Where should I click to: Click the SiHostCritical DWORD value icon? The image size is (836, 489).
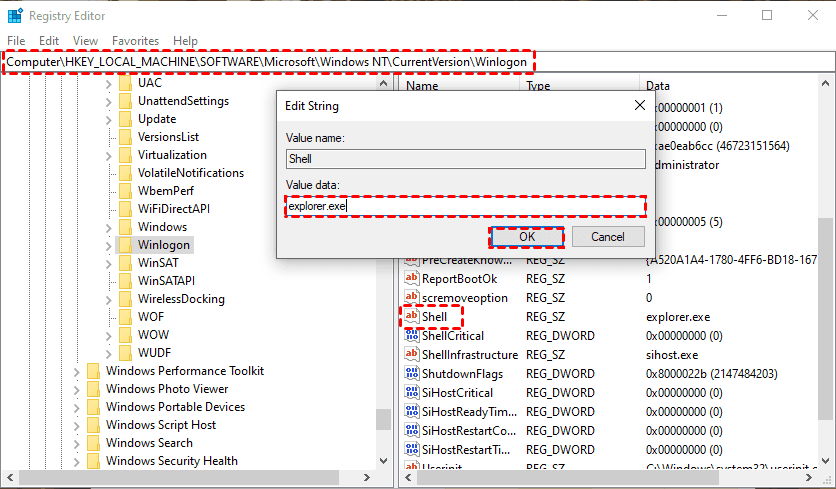[412, 392]
